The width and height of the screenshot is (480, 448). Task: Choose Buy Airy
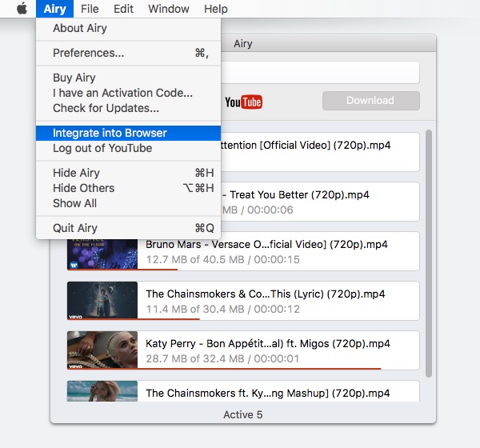[x=128, y=78]
